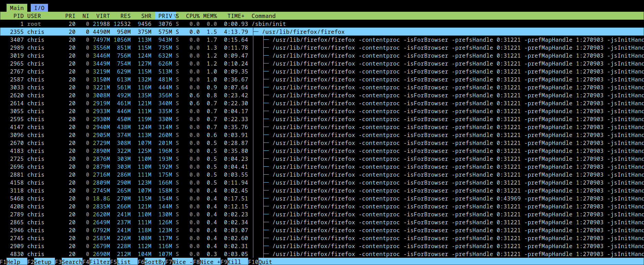The height and width of the screenshot is (265, 644).
Task: Select the /sbin/init process row
Action: (322, 24)
